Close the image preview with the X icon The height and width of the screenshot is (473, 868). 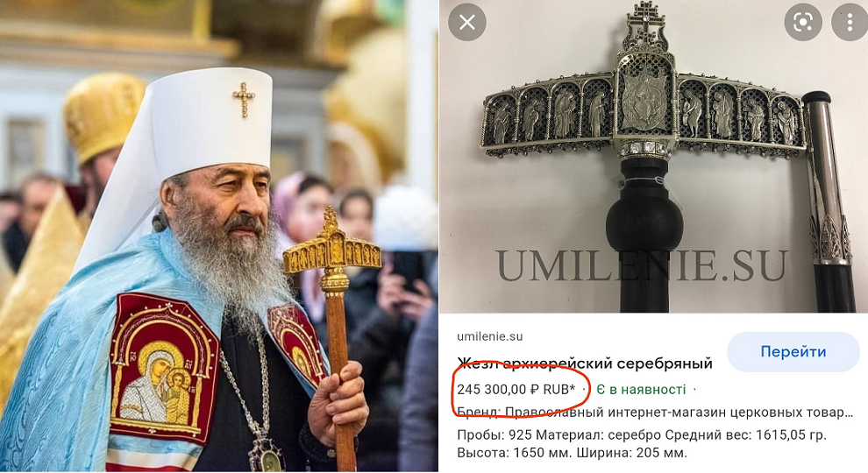click(467, 22)
